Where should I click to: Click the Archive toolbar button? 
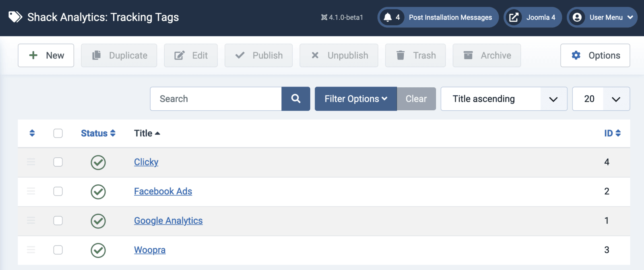[x=487, y=56]
